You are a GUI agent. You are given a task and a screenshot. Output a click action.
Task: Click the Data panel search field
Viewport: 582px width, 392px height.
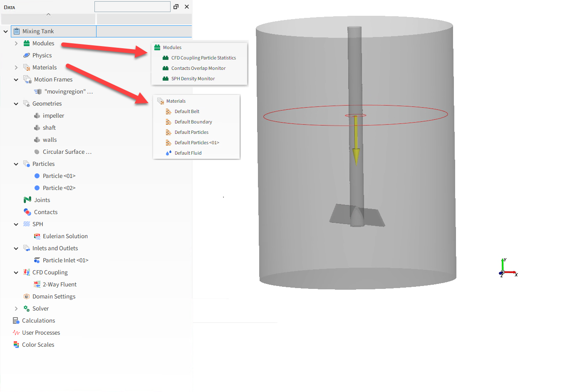point(132,7)
